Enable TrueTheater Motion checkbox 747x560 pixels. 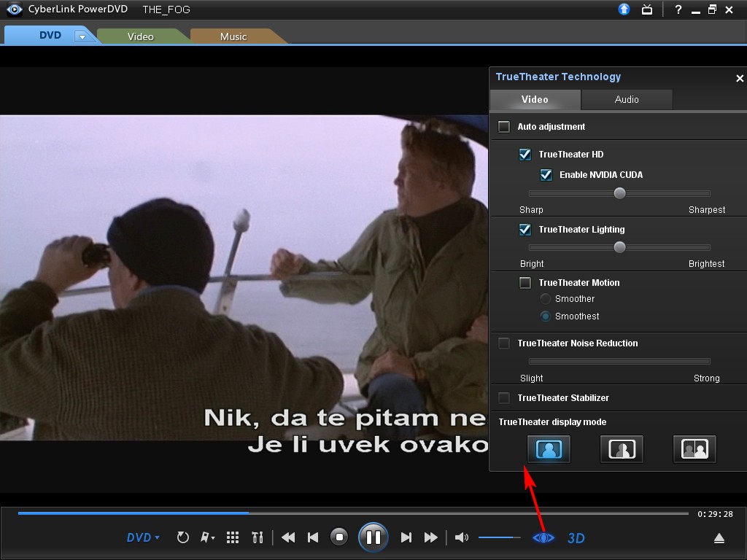525,283
